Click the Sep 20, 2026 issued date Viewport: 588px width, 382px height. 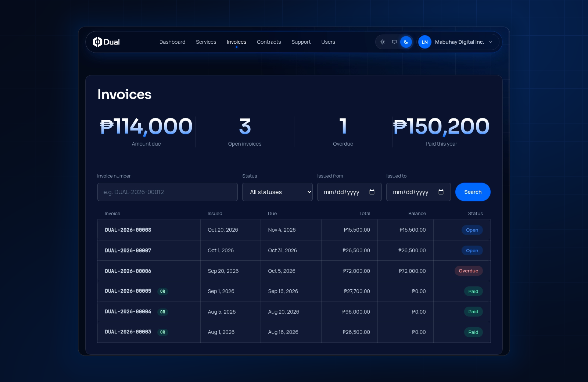click(223, 271)
